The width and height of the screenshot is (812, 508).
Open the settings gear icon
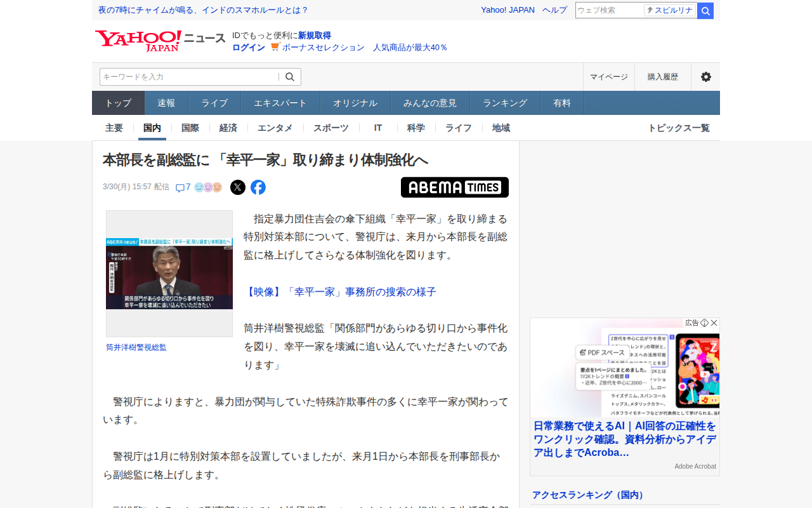[x=705, y=77]
